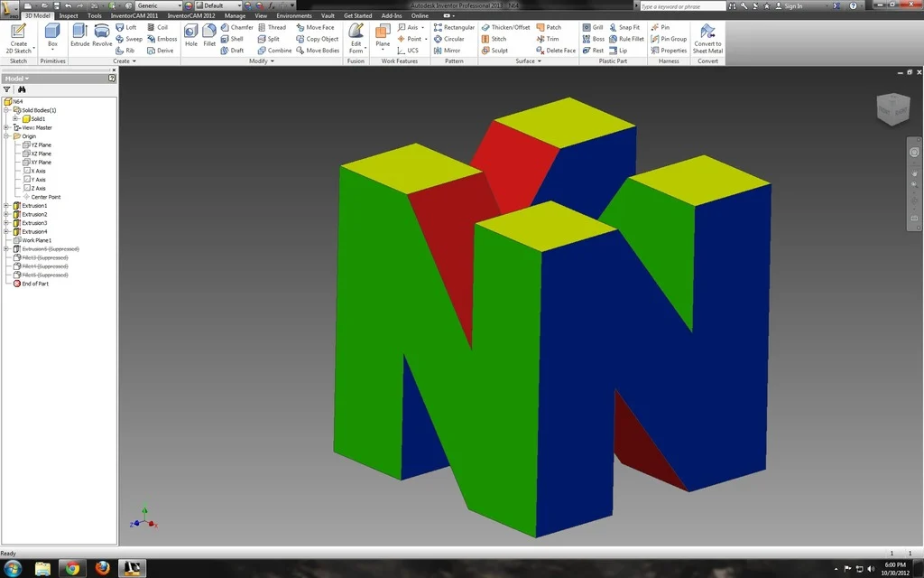Switch to the Inspect tab
The height and width of the screenshot is (578, 924).
pyautogui.click(x=69, y=16)
